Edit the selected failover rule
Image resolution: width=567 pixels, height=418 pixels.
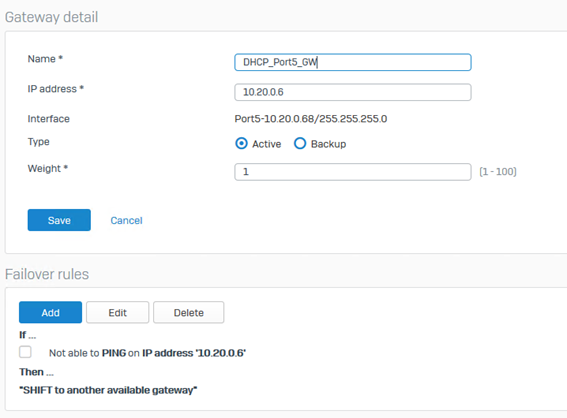(118, 312)
